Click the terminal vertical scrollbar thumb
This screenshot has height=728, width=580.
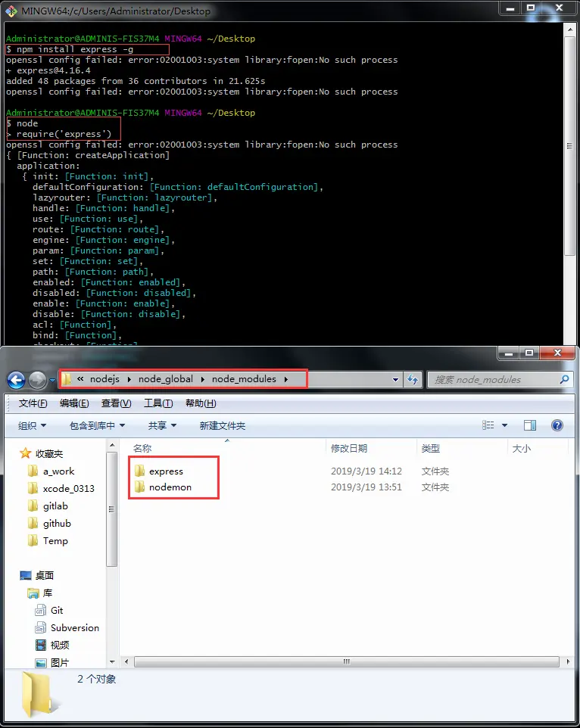(x=570, y=146)
